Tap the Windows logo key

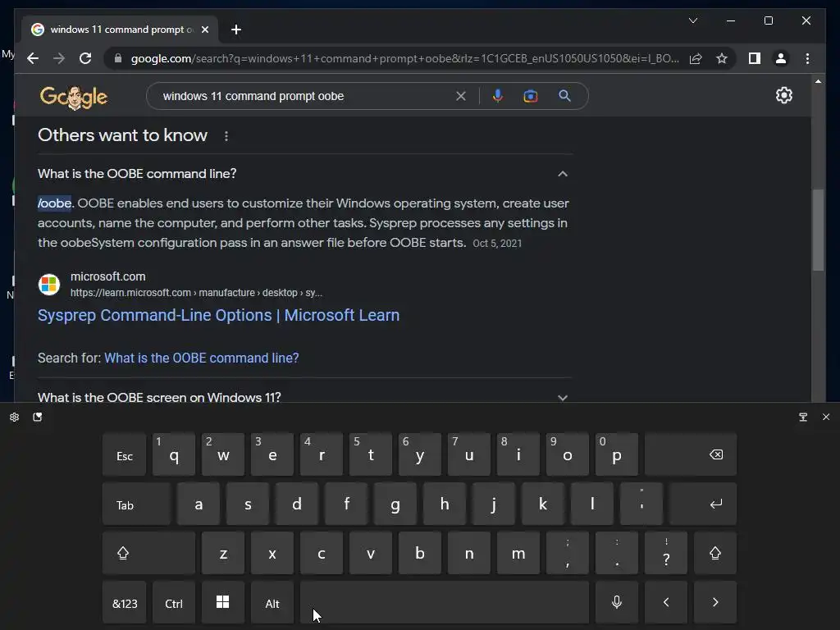click(x=223, y=603)
